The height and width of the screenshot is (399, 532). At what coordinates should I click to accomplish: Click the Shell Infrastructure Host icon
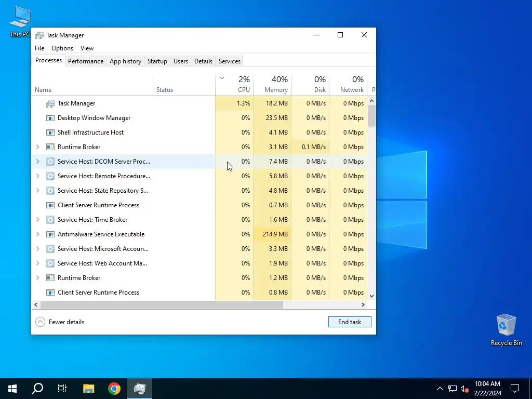click(x=50, y=132)
